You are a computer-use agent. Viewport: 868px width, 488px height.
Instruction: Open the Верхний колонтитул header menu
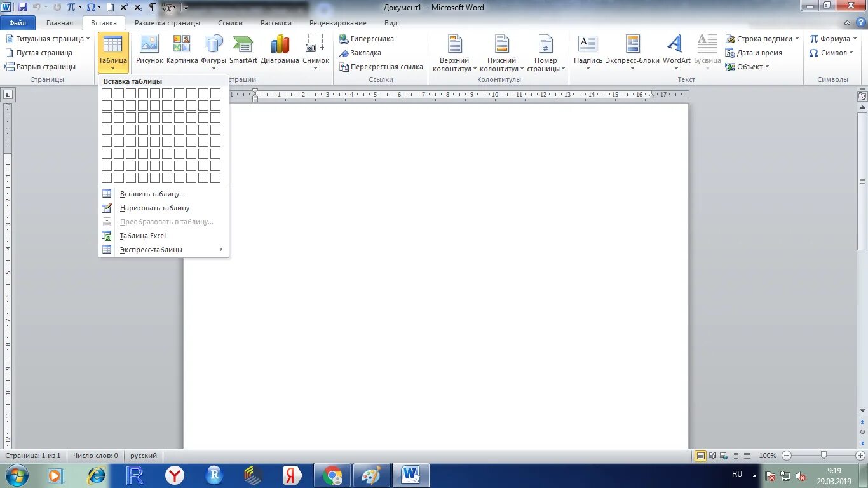454,53
